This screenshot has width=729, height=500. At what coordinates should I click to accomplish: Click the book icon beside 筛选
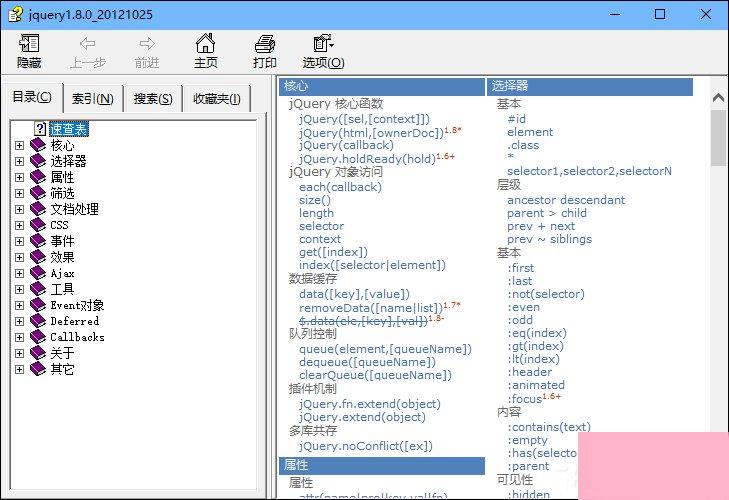coord(38,193)
